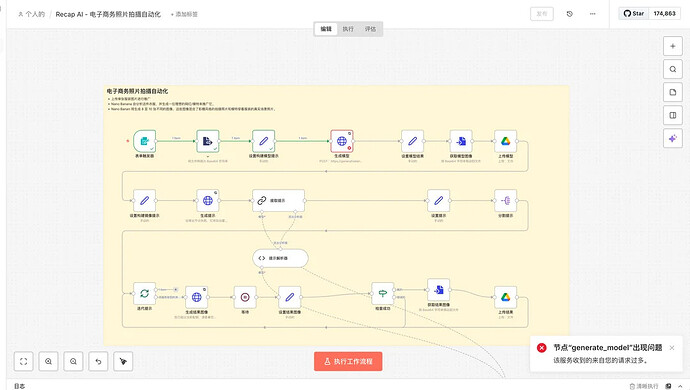Open the failed 生成模型 HTTP request node
Screen dimensions: 690x390
(x=342, y=141)
